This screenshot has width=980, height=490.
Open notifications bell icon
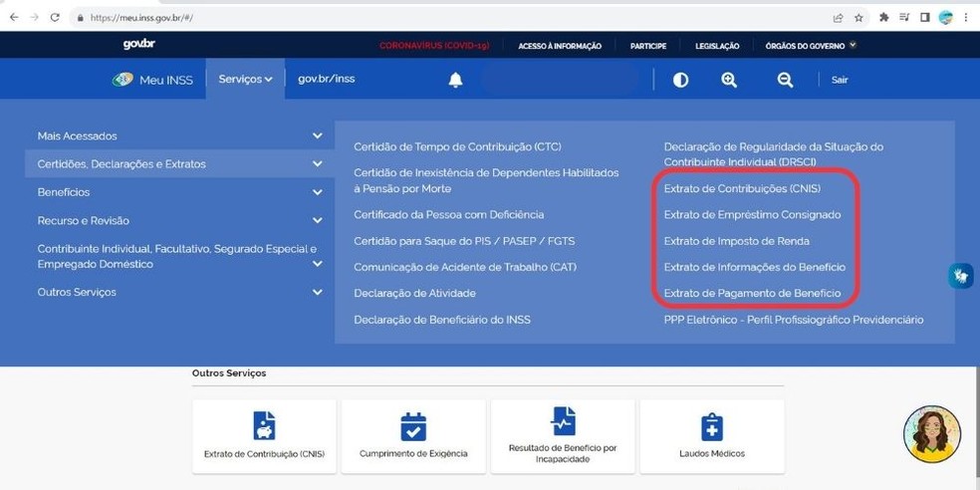(455, 80)
